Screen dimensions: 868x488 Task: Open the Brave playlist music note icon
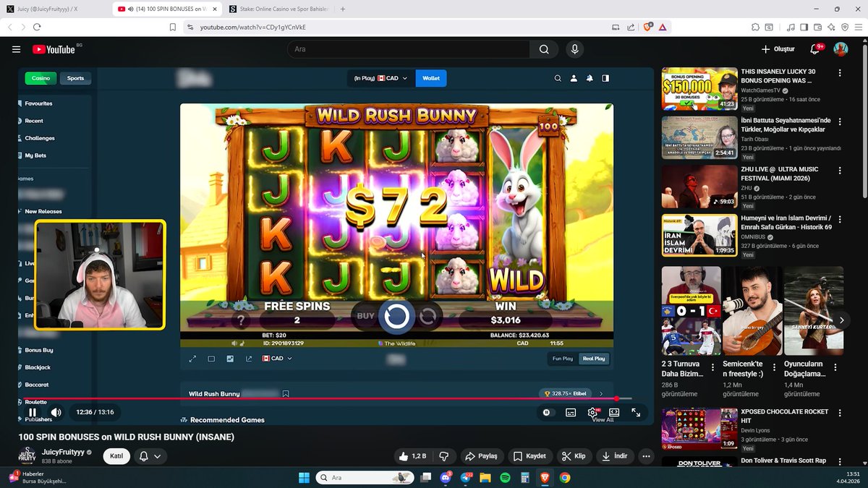point(791,27)
